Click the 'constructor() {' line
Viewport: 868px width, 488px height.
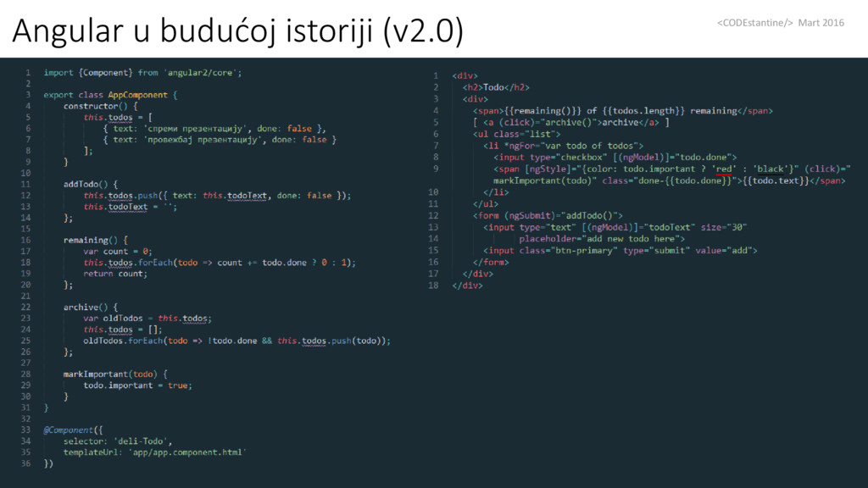[x=100, y=106]
